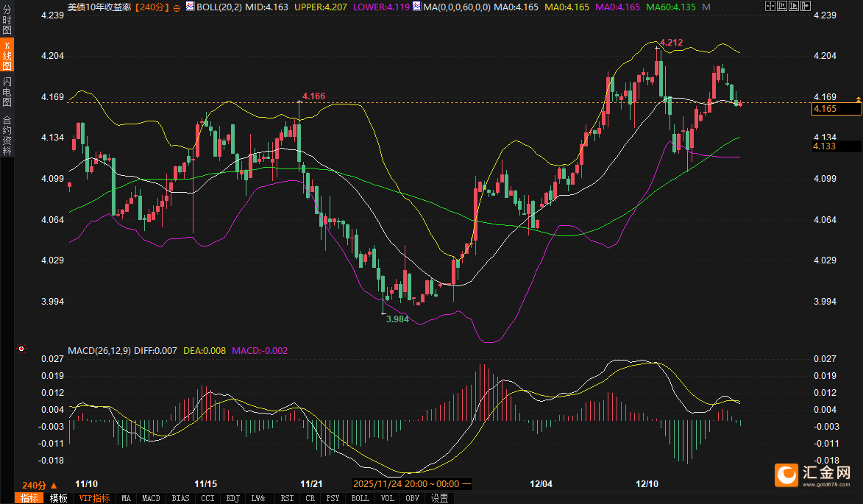Toggle the MACD indicator at bottom bar
863x504 pixels.
tap(151, 498)
